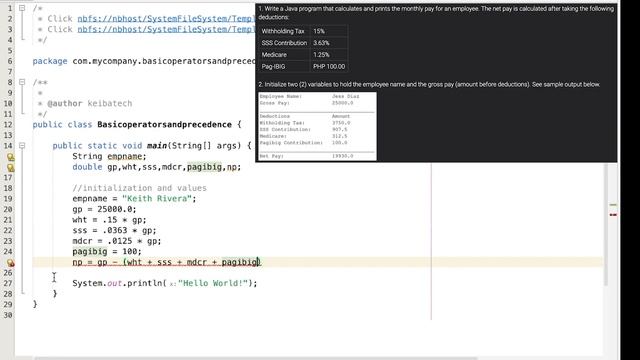Click the wht = .15 * gp line
This screenshot has width=640, height=360.
tap(109, 220)
